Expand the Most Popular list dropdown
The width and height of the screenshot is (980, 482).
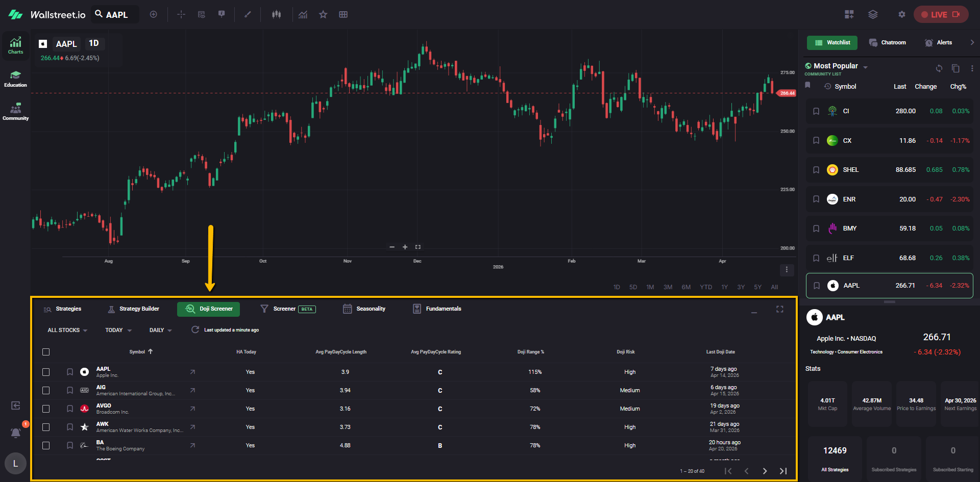[865, 67]
